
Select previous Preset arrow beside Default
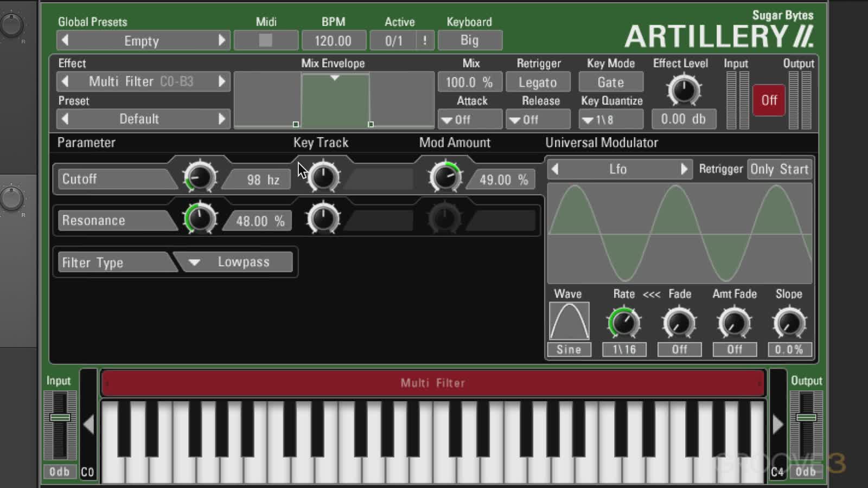tap(65, 119)
